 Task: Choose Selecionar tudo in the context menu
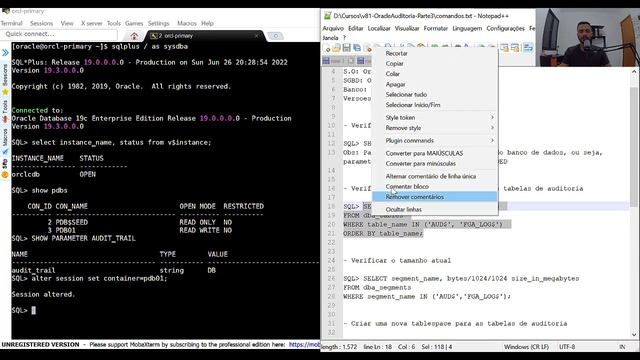(x=435, y=95)
